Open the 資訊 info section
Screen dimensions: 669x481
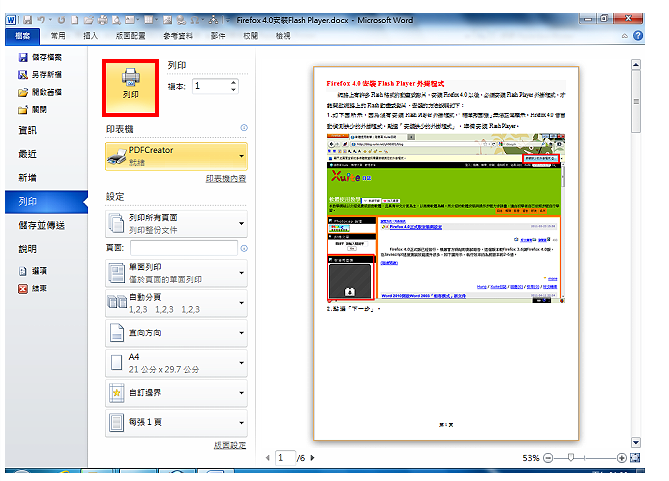click(28, 130)
